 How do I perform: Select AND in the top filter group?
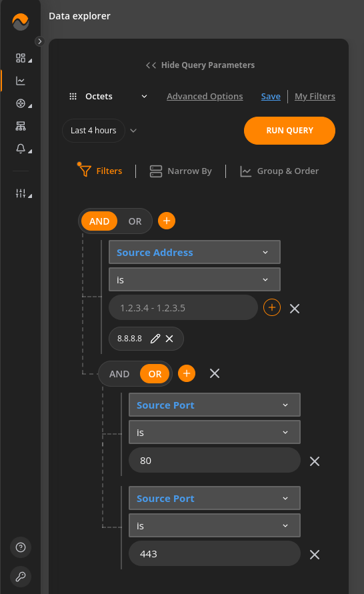[x=99, y=221]
